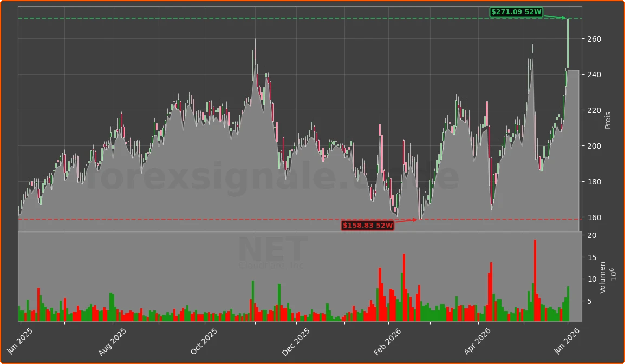Click the 10 volume axis tick
The height and width of the screenshot is (364, 625).
[x=592, y=279]
